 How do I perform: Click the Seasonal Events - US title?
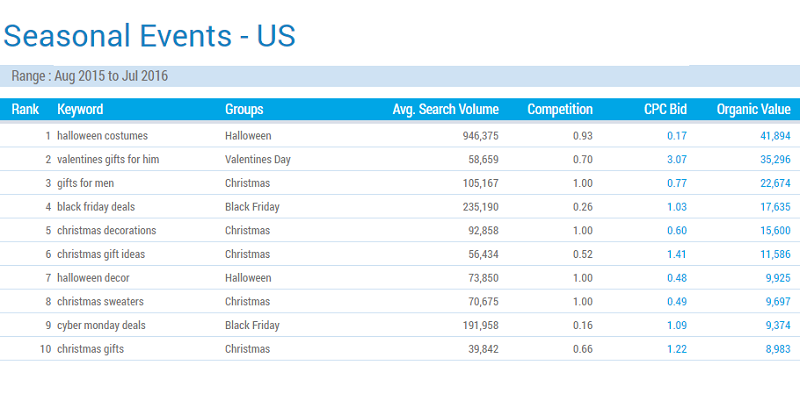tap(150, 36)
